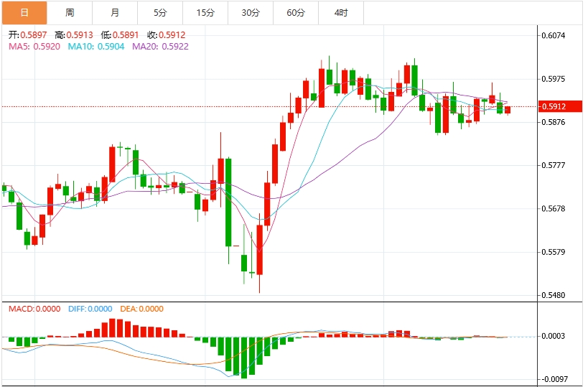This screenshot has height=387, width=588.
Task: Click the 0.0003 MACD axis label
Action: coord(554,336)
